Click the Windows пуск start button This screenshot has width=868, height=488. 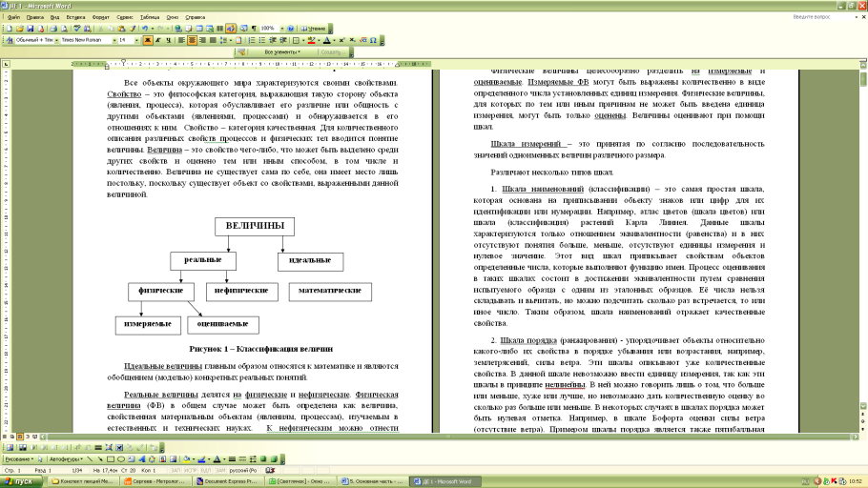pyautogui.click(x=20, y=481)
